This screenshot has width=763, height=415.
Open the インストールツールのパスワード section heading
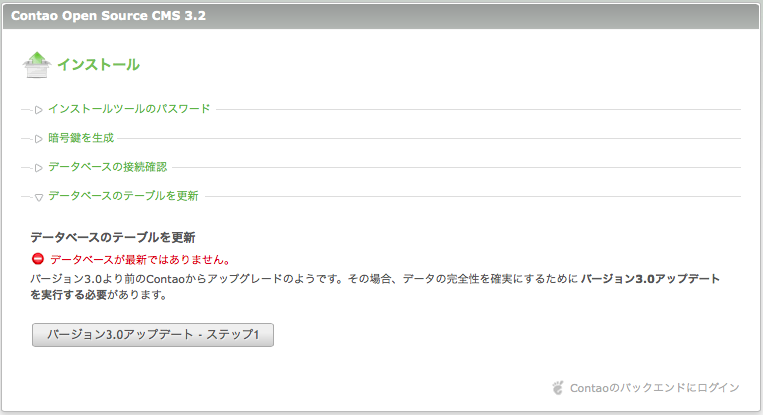[x=129, y=108]
